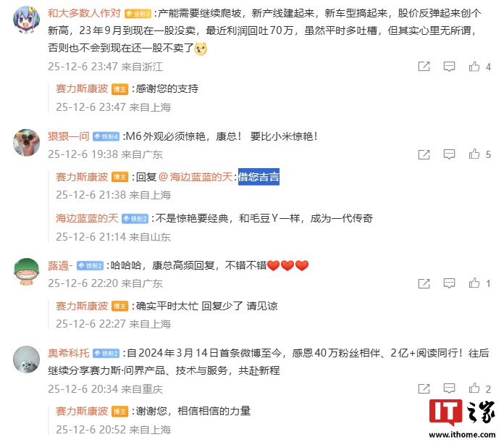
Task: Open 狠狠一问's avatar picture
Action: pyautogui.click(x=26, y=143)
